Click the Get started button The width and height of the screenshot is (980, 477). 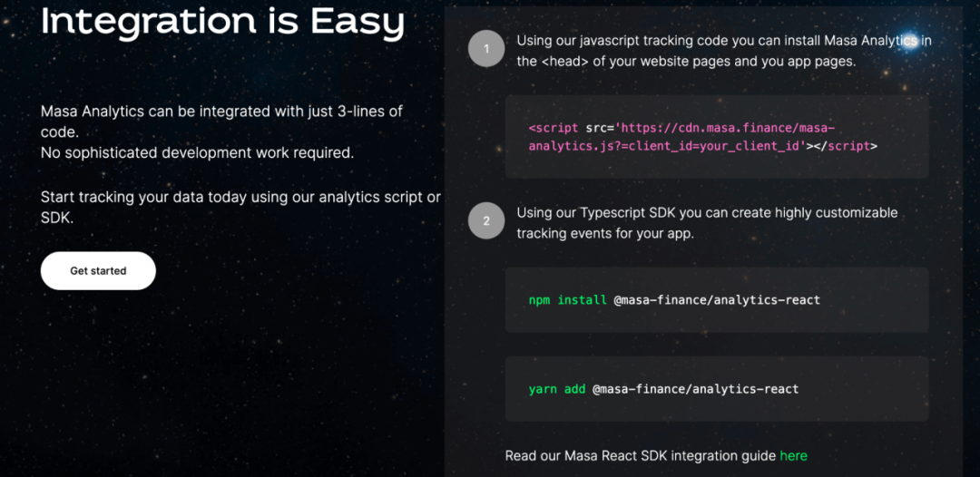pyautogui.click(x=98, y=271)
